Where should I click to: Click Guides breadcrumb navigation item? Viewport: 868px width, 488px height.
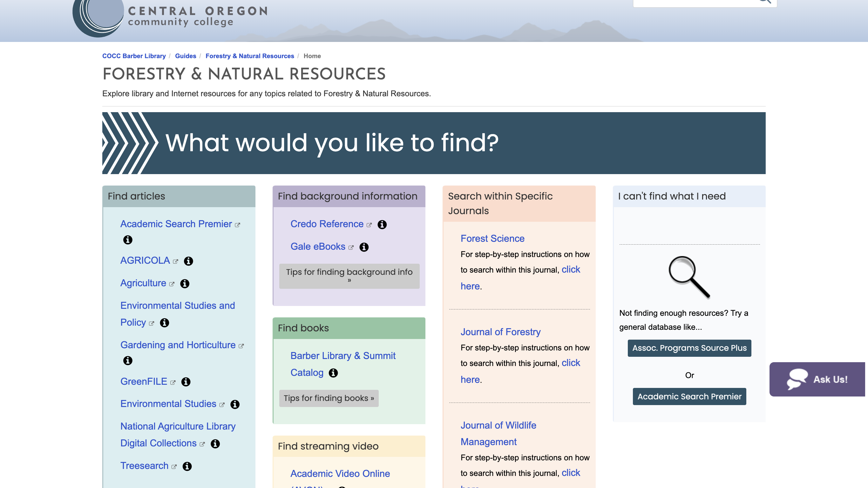186,56
